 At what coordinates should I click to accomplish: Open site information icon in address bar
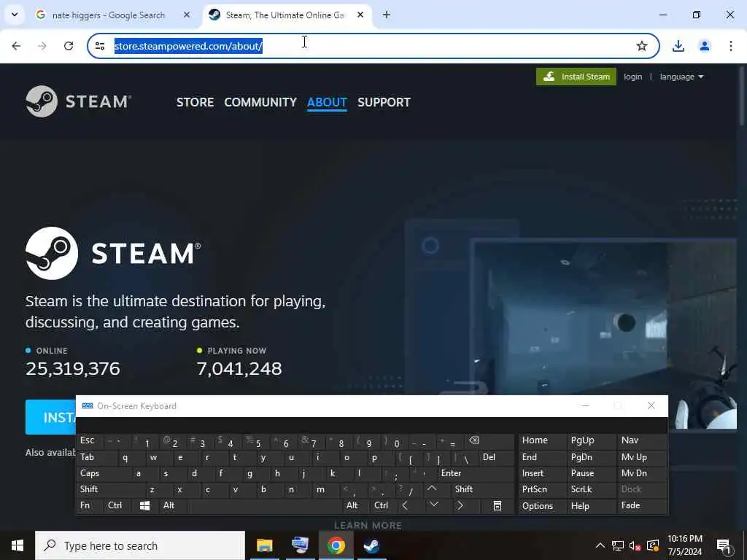coord(100,46)
